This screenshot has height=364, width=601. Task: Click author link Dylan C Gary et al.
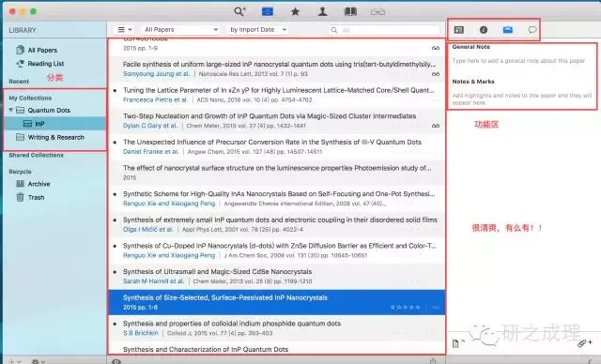(x=150, y=126)
